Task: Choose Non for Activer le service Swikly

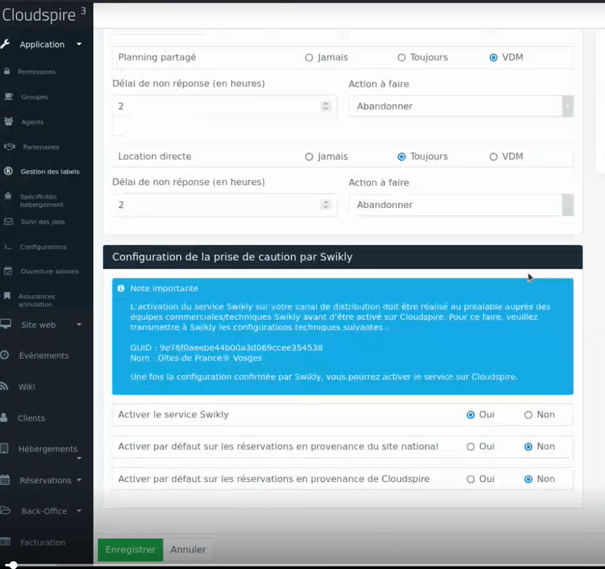Action: coord(528,415)
